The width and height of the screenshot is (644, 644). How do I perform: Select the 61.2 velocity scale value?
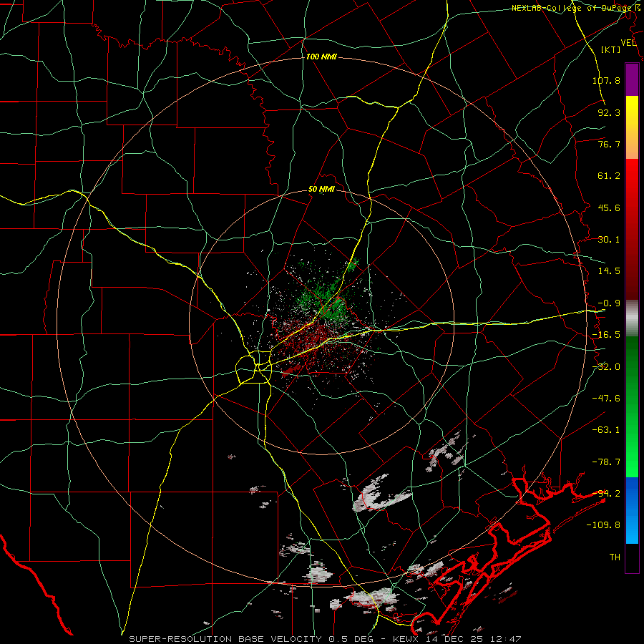coord(609,176)
